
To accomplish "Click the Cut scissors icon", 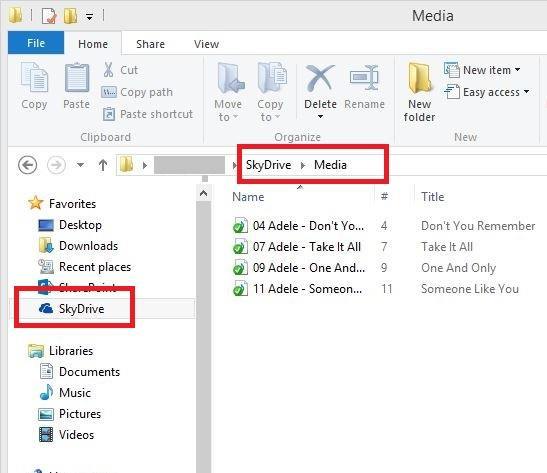I will (x=108, y=70).
